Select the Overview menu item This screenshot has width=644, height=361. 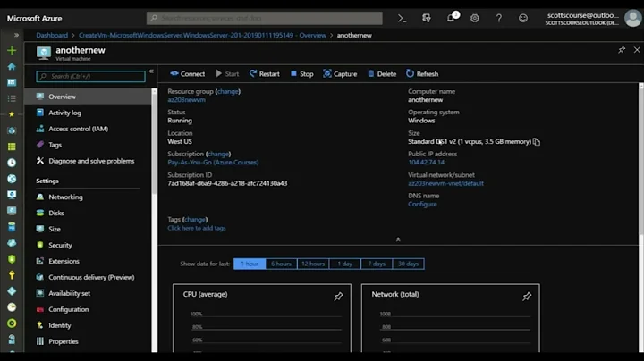[x=88, y=97]
